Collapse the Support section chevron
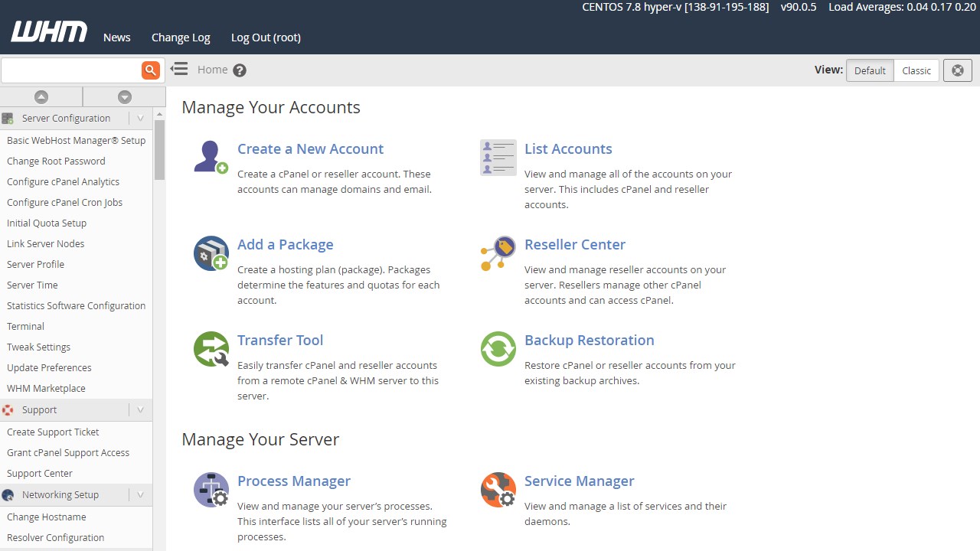Viewport: 980px width, 551px height. coord(140,409)
